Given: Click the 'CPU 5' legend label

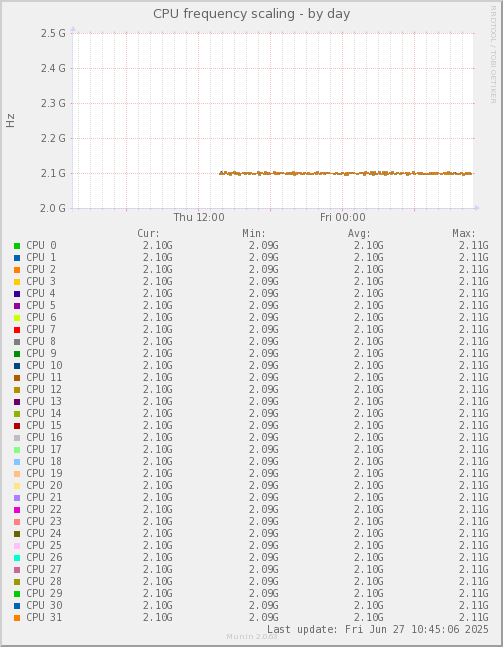Looking at the screenshot, I should [x=41, y=305].
